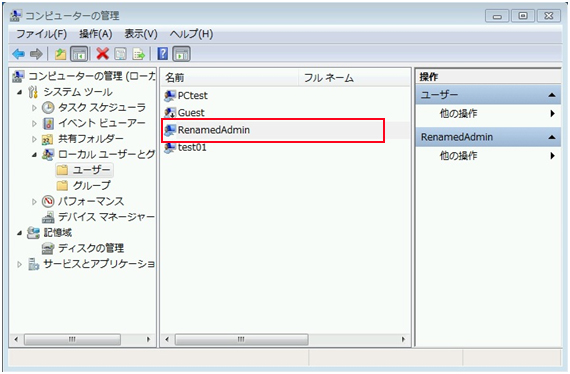Image resolution: width=570 pixels, height=374 pixels.
Task: Collapse the ユーザー section in the actions pane
Action: (551, 95)
